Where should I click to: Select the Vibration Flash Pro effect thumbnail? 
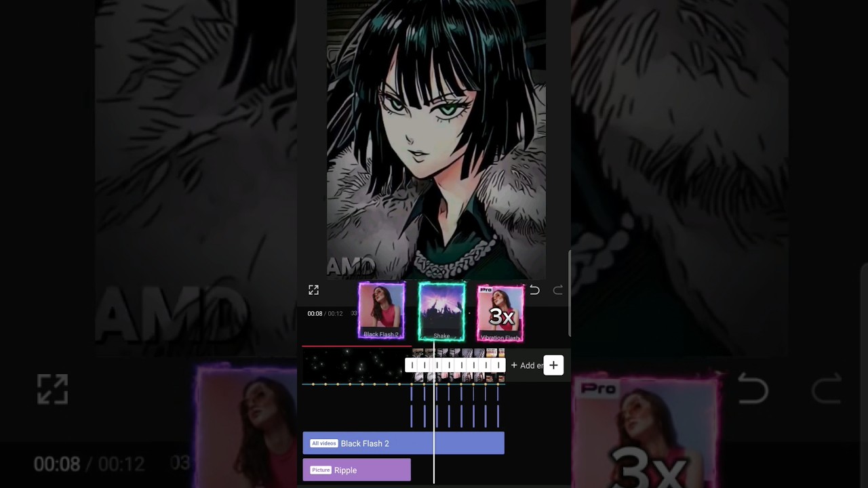pyautogui.click(x=500, y=312)
